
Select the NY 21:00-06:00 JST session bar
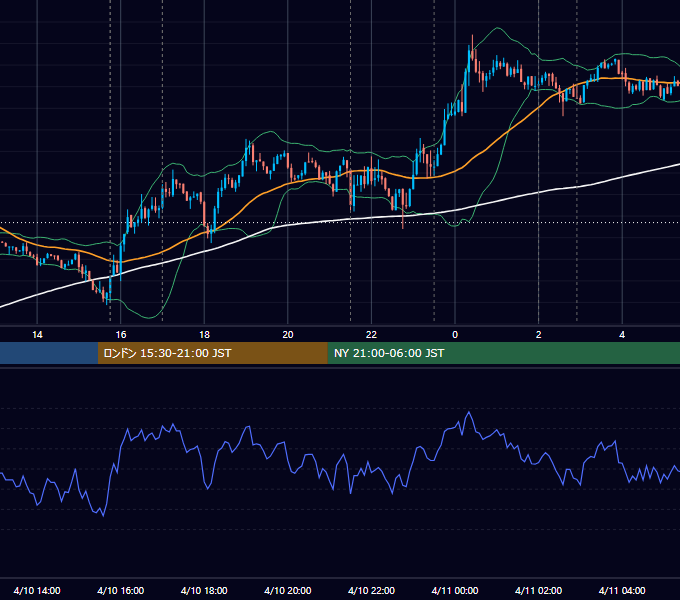[x=503, y=353]
